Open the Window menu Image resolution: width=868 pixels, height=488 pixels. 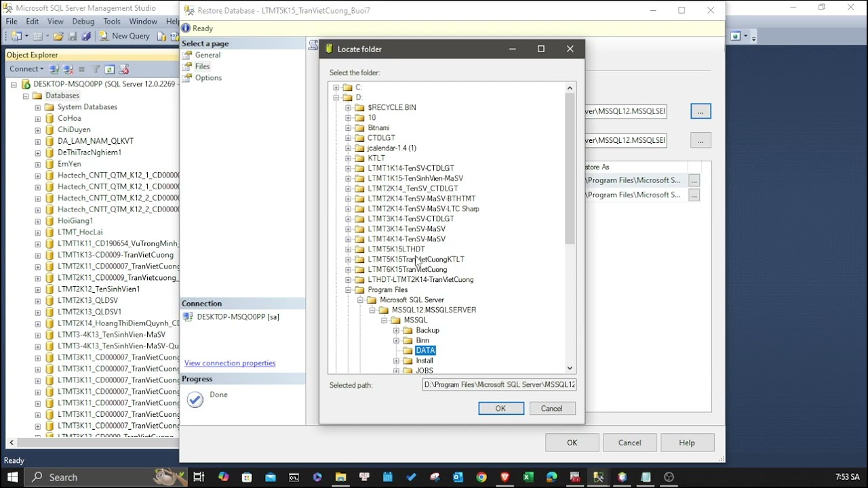(x=143, y=22)
